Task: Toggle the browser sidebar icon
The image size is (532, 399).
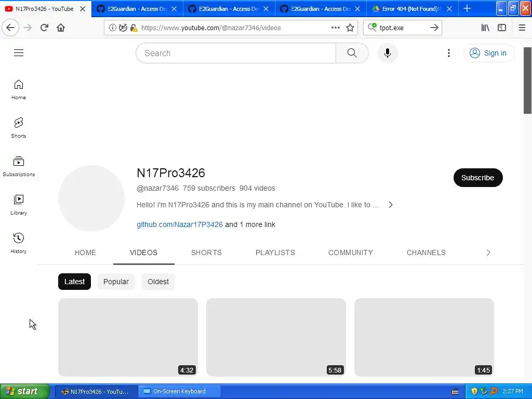Action: (x=502, y=28)
